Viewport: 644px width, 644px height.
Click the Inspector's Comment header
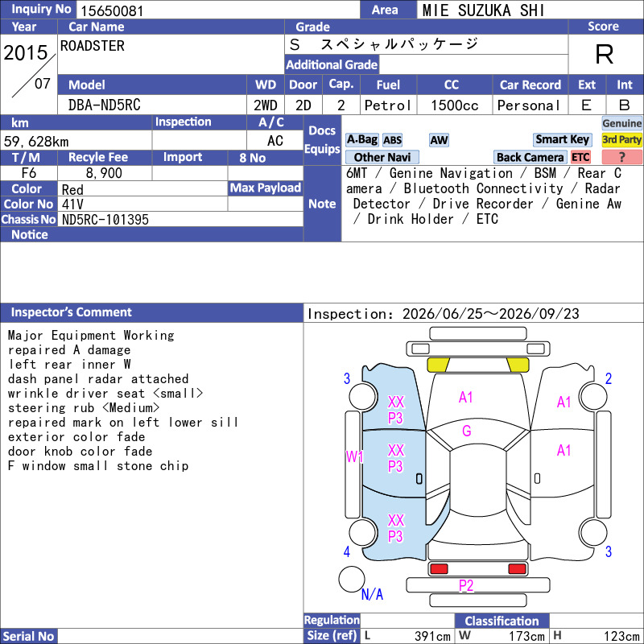pos(151,312)
